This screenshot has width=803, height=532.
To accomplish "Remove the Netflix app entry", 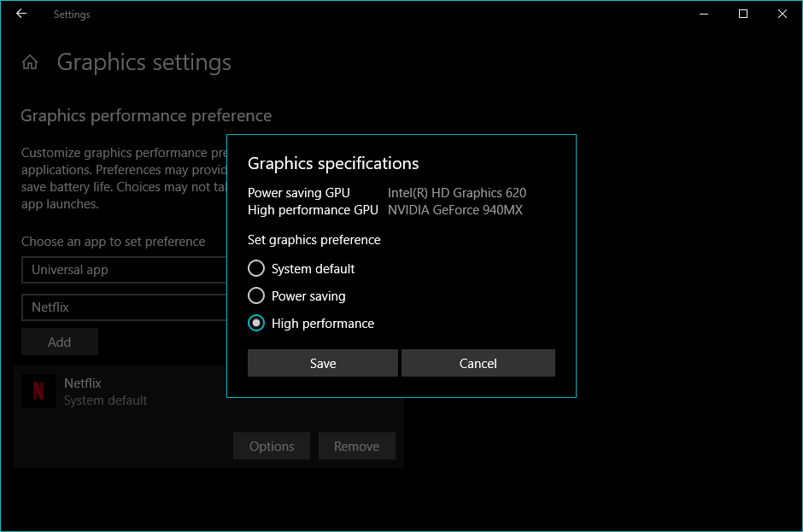I will point(357,446).
